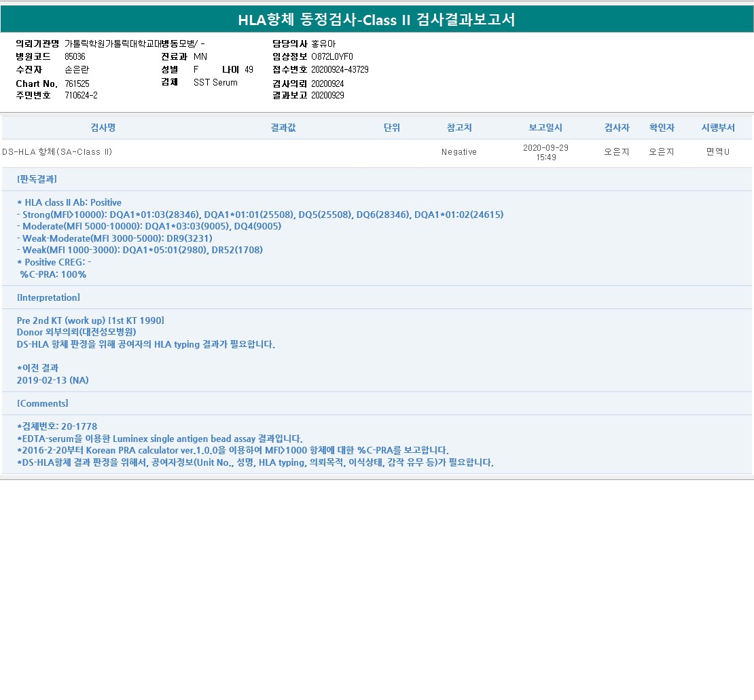The height and width of the screenshot is (700, 754).
Task: Click the 'Positive CREG: -' line
Action: pyautogui.click(x=54, y=262)
